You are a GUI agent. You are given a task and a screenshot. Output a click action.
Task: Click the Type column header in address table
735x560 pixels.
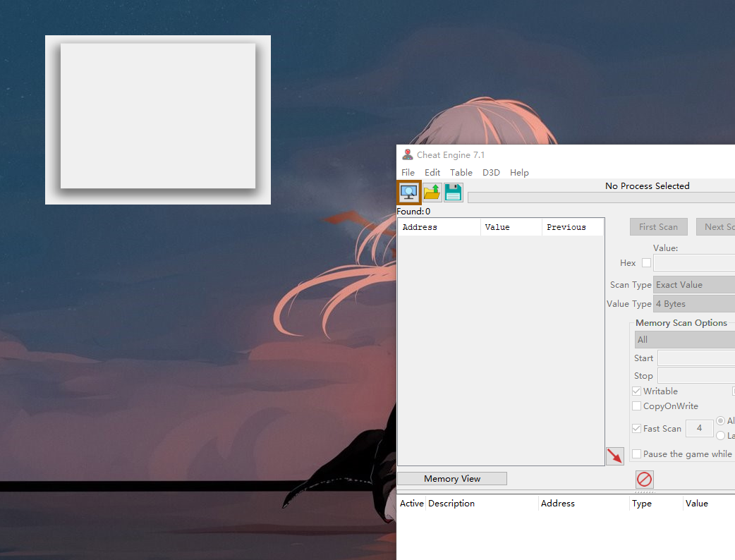(656, 504)
